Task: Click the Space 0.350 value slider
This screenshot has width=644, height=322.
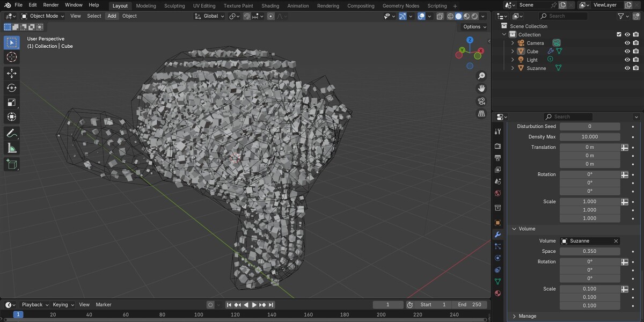Action: (x=590, y=251)
